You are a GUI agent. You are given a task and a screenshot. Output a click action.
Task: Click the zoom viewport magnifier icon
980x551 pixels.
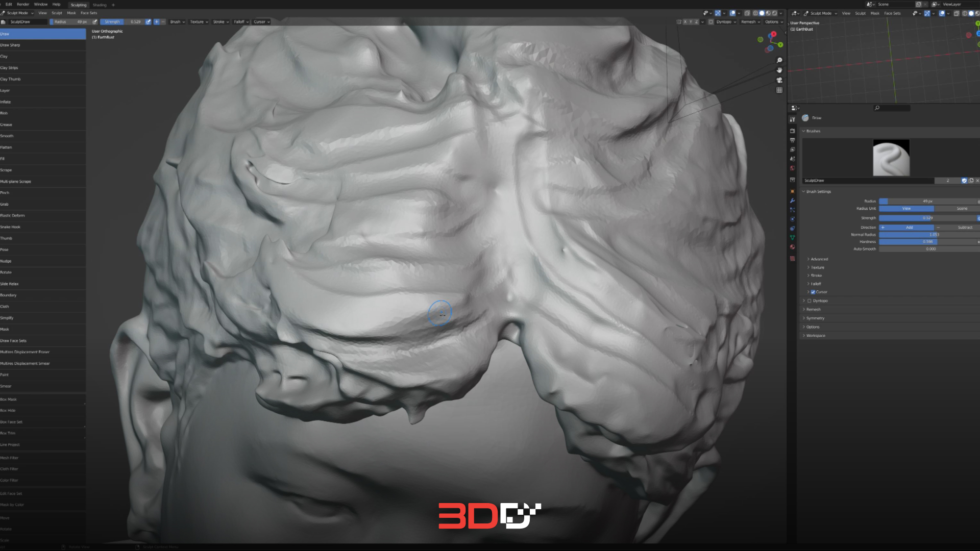pyautogui.click(x=779, y=60)
